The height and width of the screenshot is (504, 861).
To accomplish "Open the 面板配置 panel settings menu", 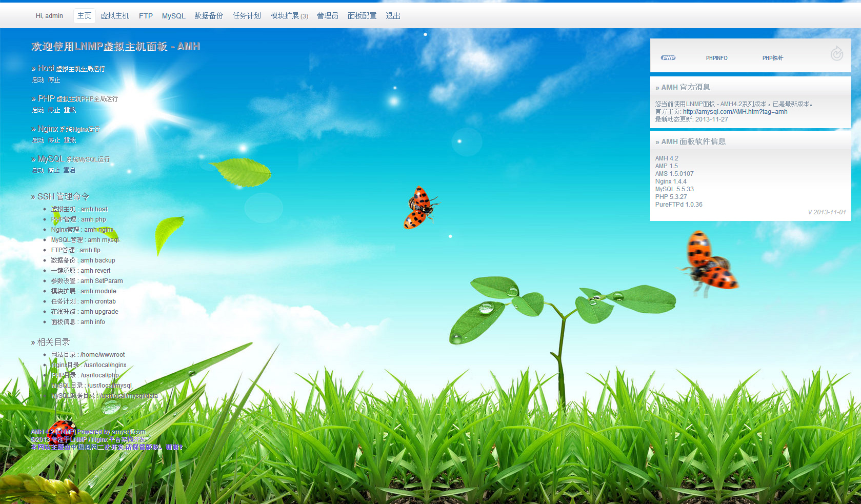I will tap(362, 16).
